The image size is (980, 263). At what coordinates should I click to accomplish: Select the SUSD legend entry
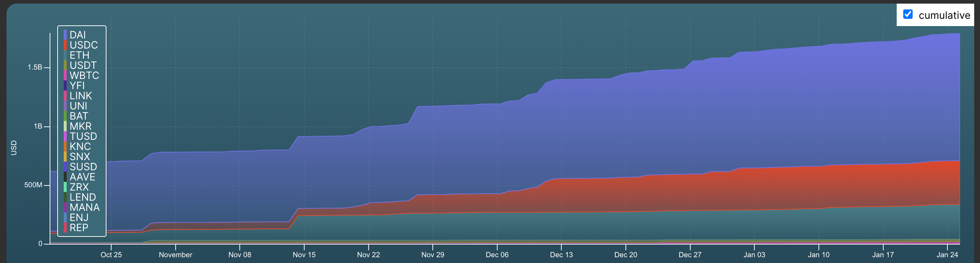(81, 167)
